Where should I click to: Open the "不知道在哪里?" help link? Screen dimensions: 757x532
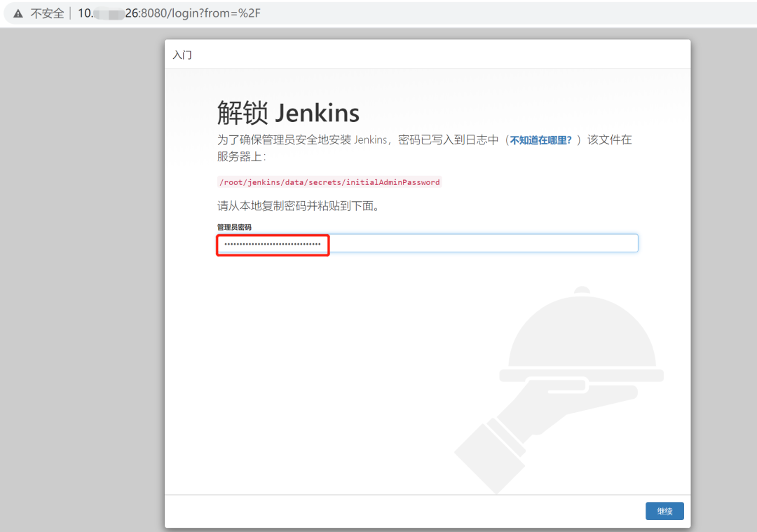tap(540, 140)
